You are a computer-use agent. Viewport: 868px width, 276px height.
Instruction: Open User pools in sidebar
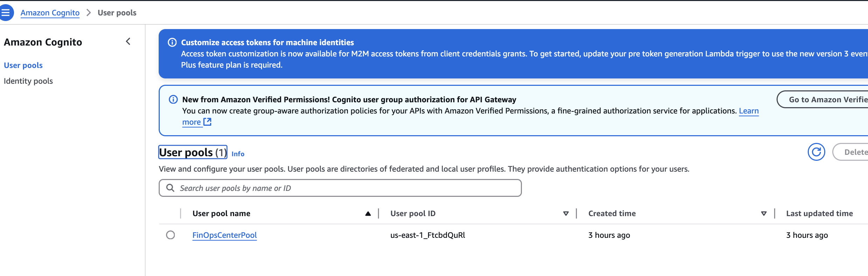[23, 65]
